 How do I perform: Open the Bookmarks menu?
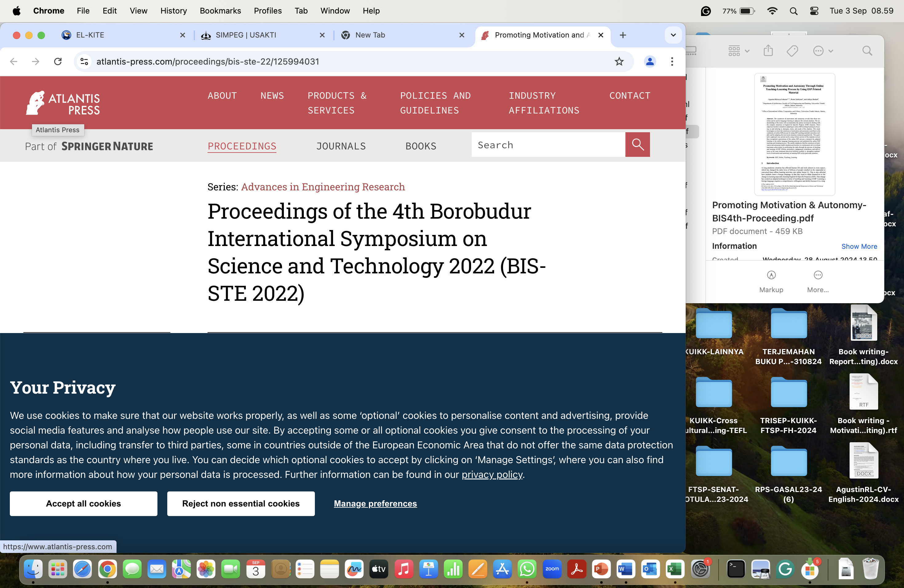pos(220,11)
